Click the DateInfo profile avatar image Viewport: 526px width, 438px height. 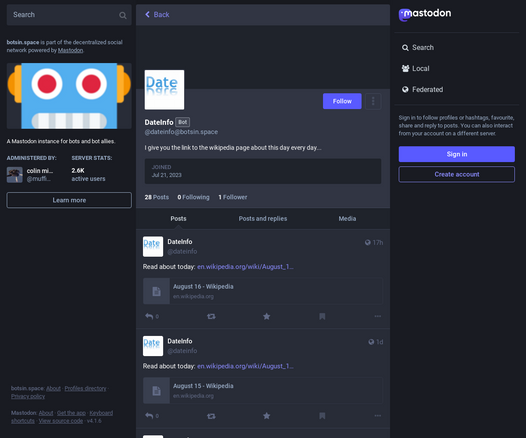[164, 90]
